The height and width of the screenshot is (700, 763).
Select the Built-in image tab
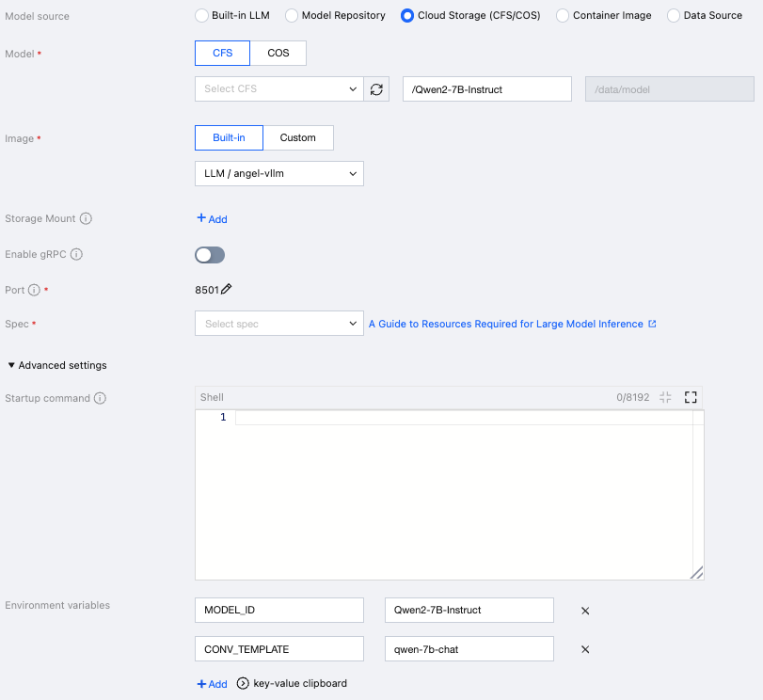229,137
